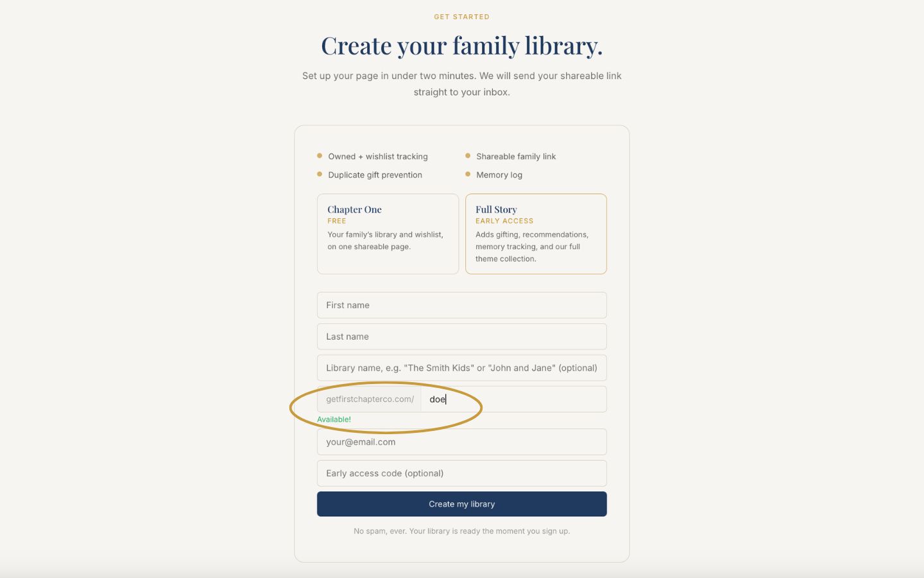The height and width of the screenshot is (578, 924).
Task: Click the Early access code field
Action: [x=461, y=473]
